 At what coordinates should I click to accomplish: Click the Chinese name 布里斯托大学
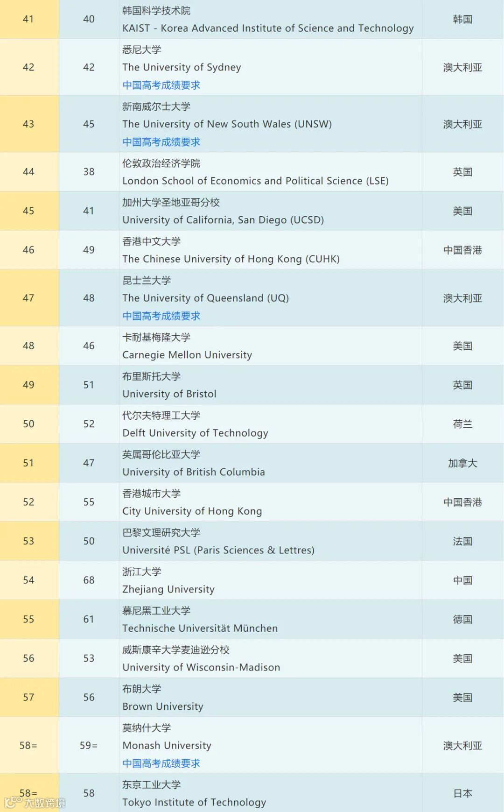151,376
